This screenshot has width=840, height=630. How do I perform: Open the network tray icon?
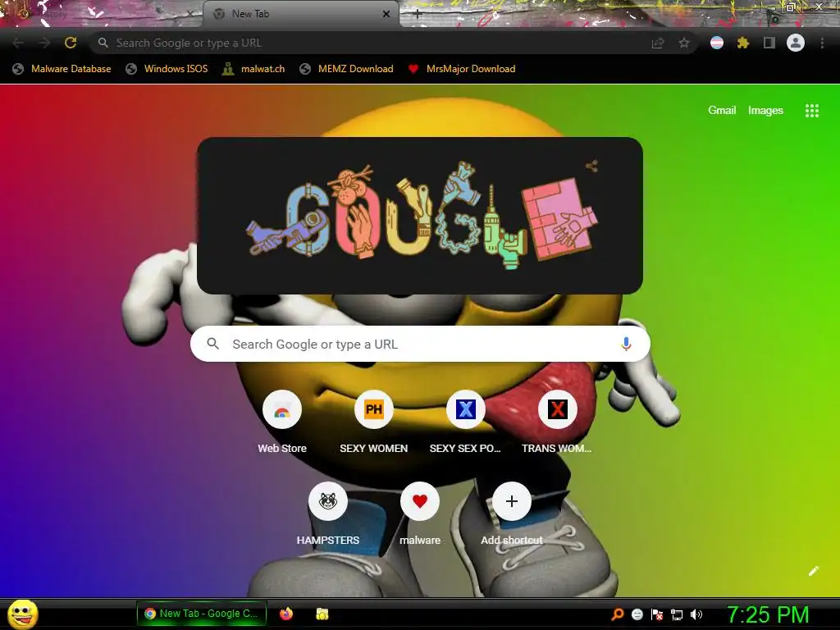(x=677, y=614)
